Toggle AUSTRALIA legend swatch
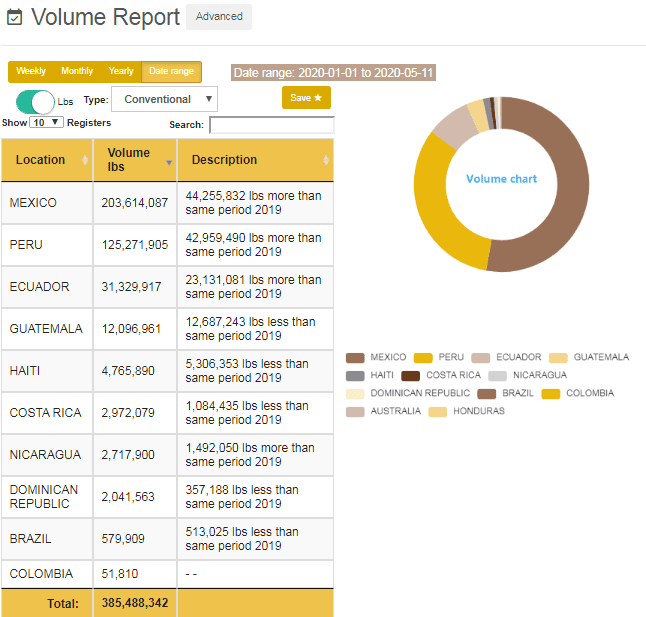The image size is (646, 617). [x=355, y=411]
